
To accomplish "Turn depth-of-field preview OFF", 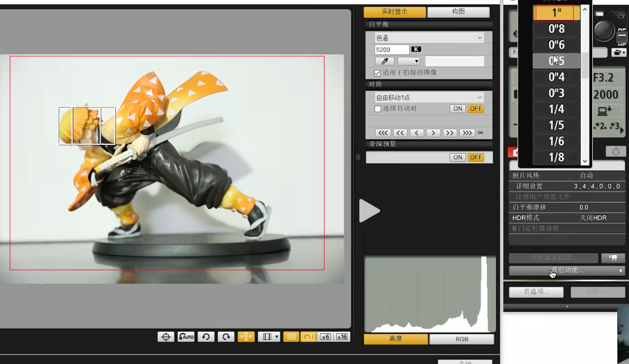I will pos(476,157).
